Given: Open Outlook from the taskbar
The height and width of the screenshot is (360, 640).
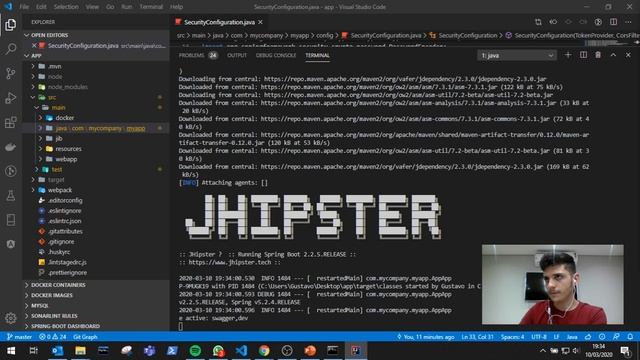Looking at the screenshot, I should [57, 351].
